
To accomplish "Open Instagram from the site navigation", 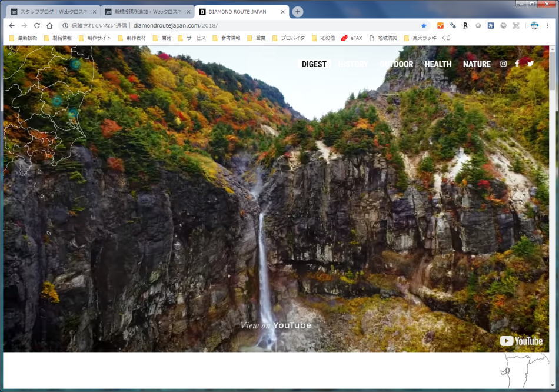I will [503, 64].
